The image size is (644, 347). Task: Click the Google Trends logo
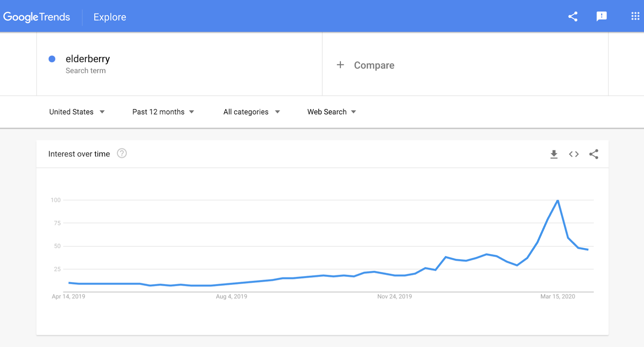pyautogui.click(x=37, y=17)
